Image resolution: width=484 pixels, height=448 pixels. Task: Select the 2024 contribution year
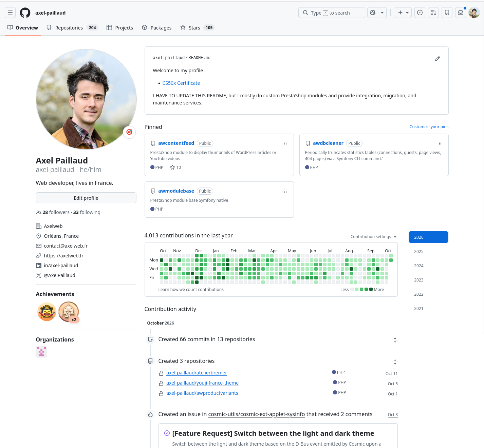(x=428, y=266)
